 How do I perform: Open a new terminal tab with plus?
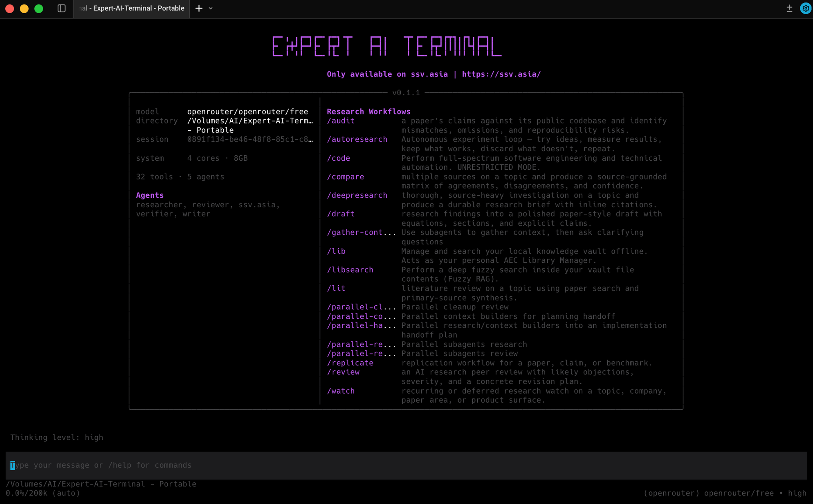[x=199, y=8]
